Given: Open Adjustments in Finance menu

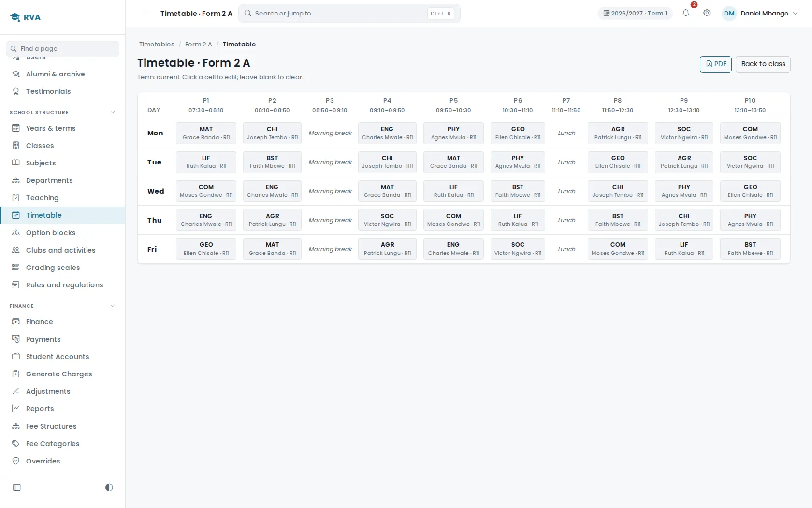Looking at the screenshot, I should click(63, 391).
